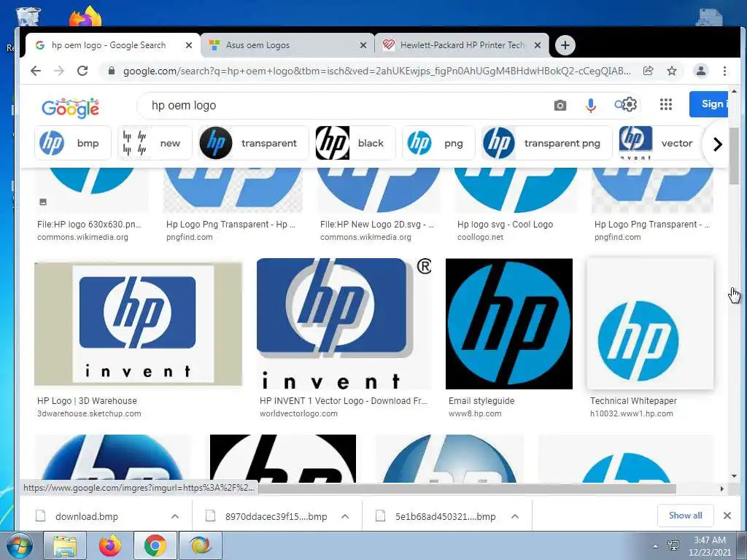Screen dimensions: 747x560
Task: Filter results by vector chip
Action: 659,143
